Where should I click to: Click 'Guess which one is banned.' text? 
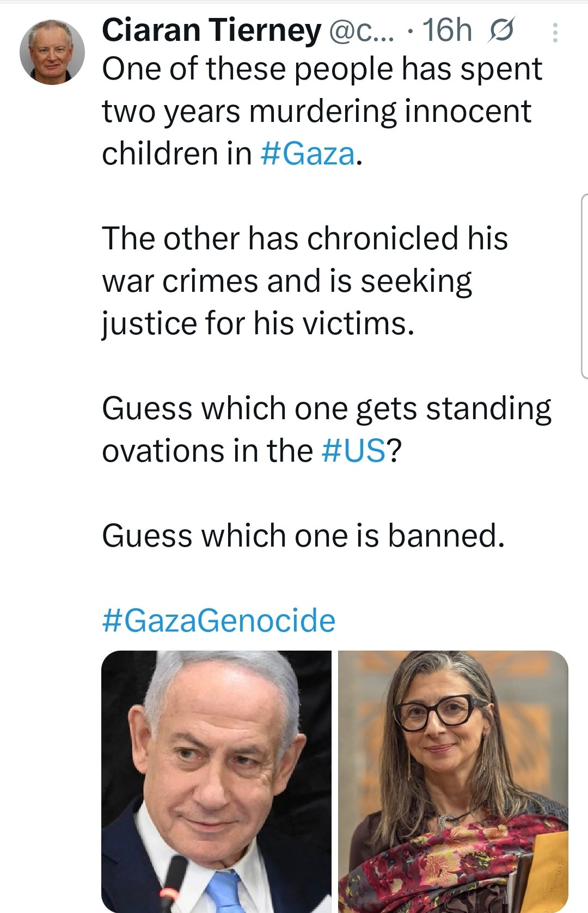303,536
